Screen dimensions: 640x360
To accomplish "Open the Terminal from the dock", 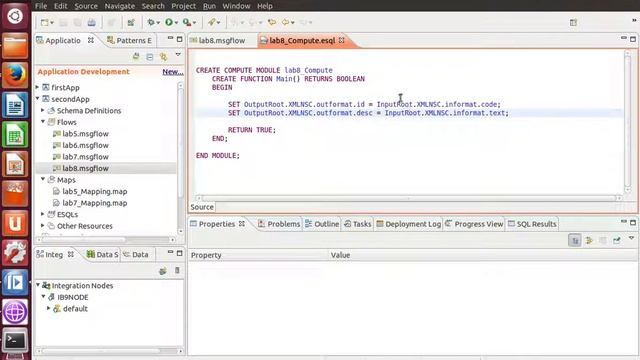I will click(15, 340).
